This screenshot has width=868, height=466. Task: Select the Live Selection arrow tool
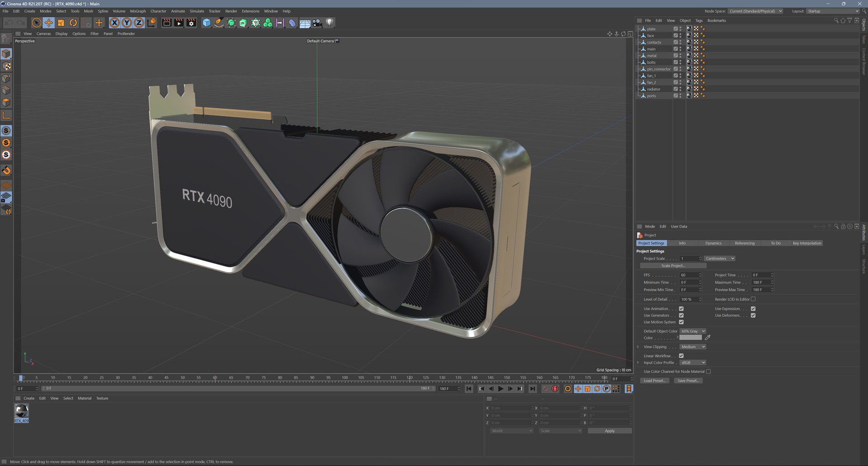pyautogui.click(x=37, y=23)
